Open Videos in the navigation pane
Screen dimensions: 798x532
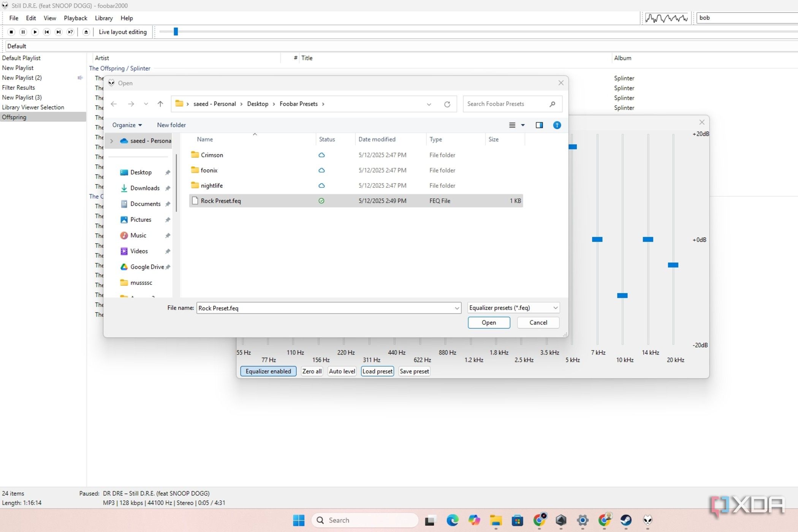pyautogui.click(x=139, y=251)
